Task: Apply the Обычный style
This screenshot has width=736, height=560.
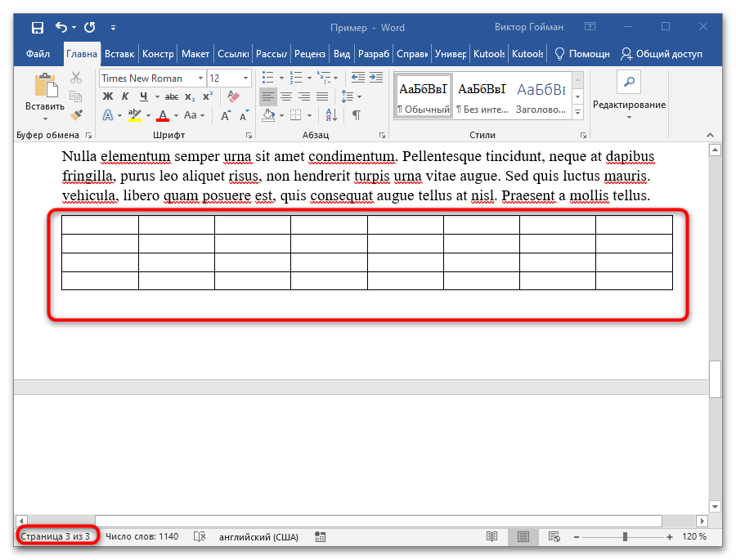Action: click(x=424, y=96)
